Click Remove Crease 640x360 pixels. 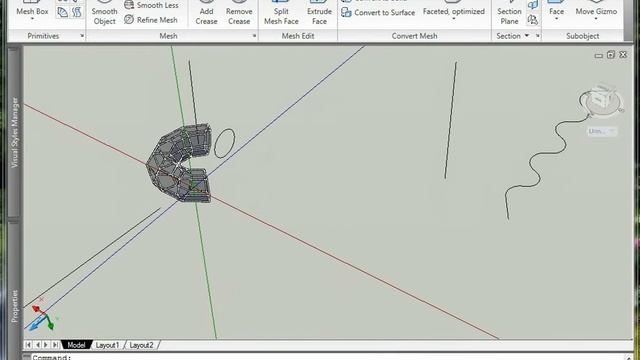pos(239,13)
